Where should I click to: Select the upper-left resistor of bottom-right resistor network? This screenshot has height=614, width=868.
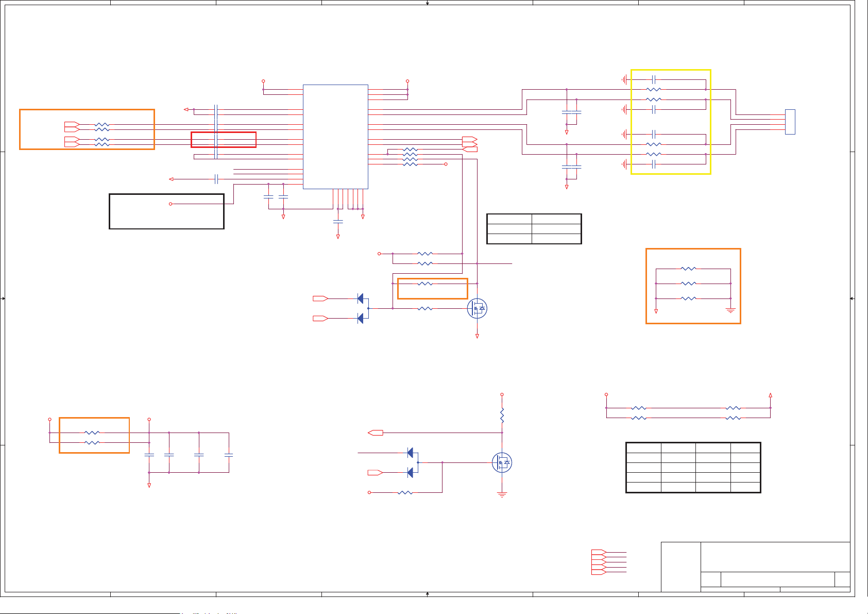[x=639, y=408]
